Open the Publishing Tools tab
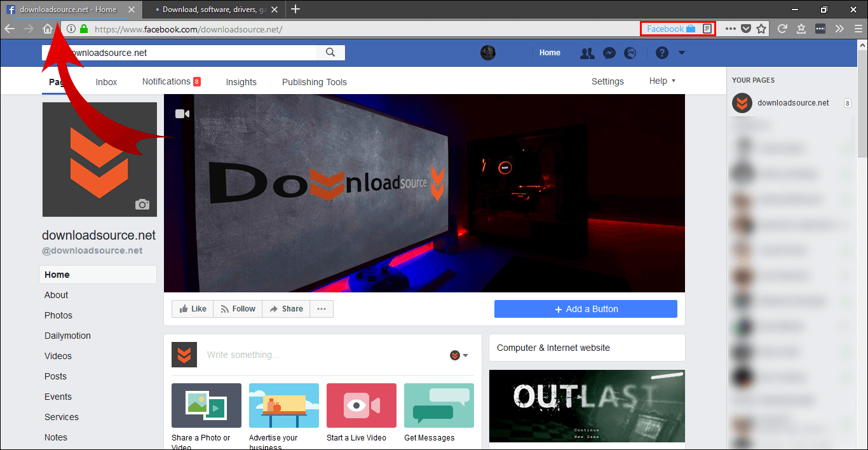Screen dimensions: 868x450 [315, 82]
